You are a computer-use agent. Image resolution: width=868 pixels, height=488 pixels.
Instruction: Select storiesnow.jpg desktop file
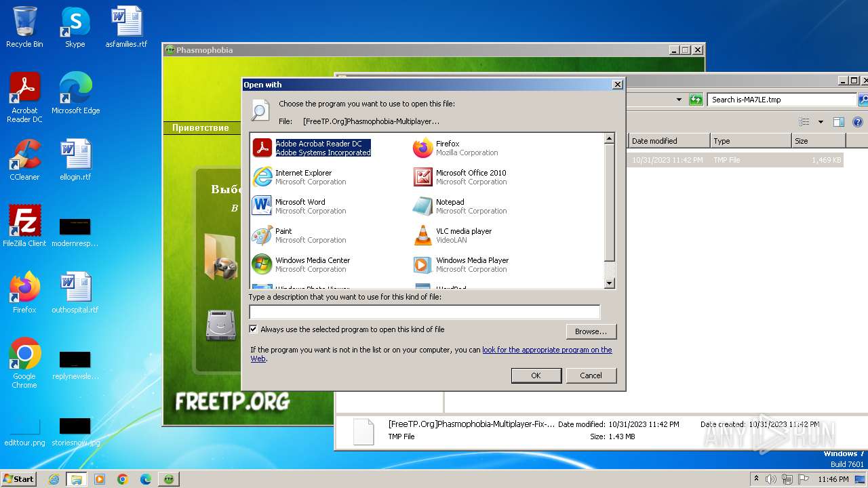(x=75, y=432)
